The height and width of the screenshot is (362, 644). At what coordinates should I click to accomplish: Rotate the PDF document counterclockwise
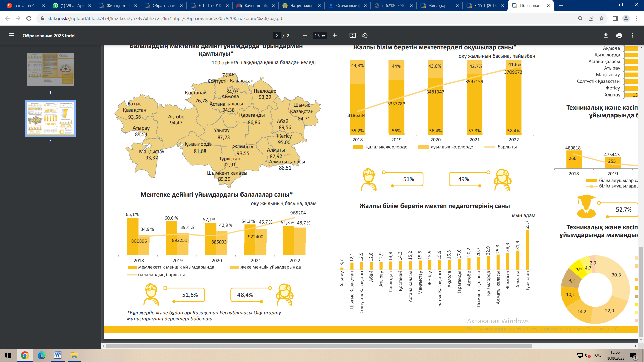365,35
